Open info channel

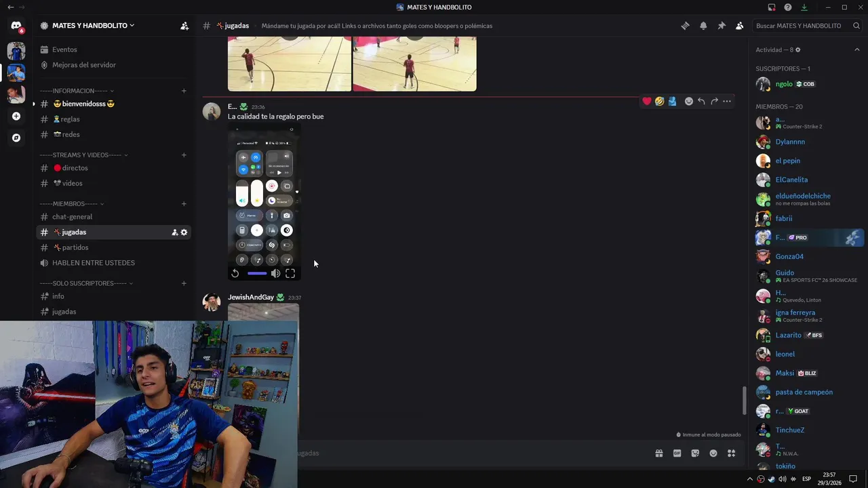pyautogui.click(x=113, y=296)
